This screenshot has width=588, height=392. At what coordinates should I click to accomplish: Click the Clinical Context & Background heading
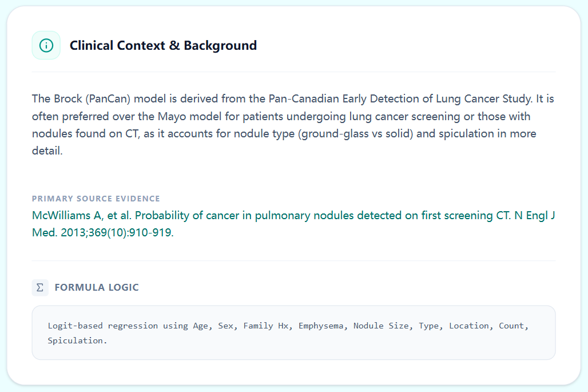point(163,45)
